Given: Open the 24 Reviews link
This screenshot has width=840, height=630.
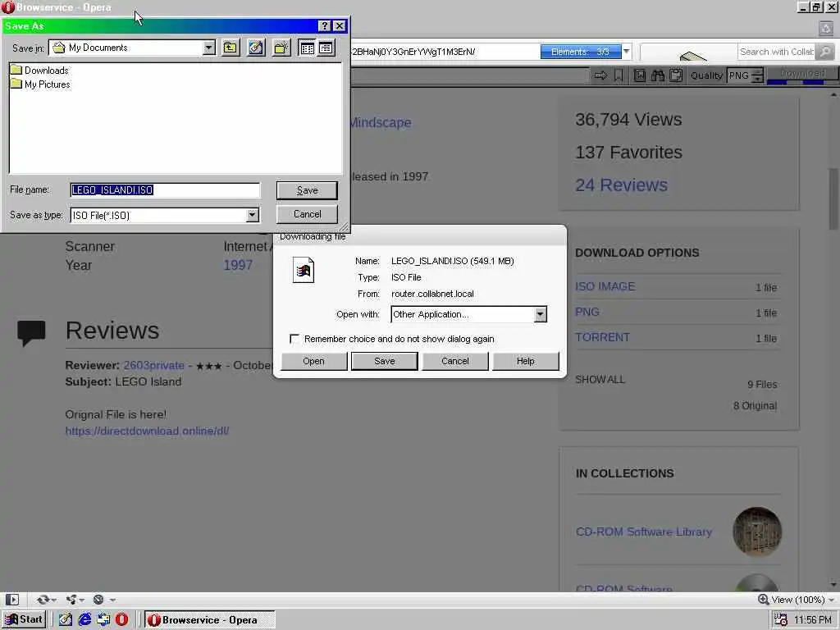Looking at the screenshot, I should click(x=622, y=185).
